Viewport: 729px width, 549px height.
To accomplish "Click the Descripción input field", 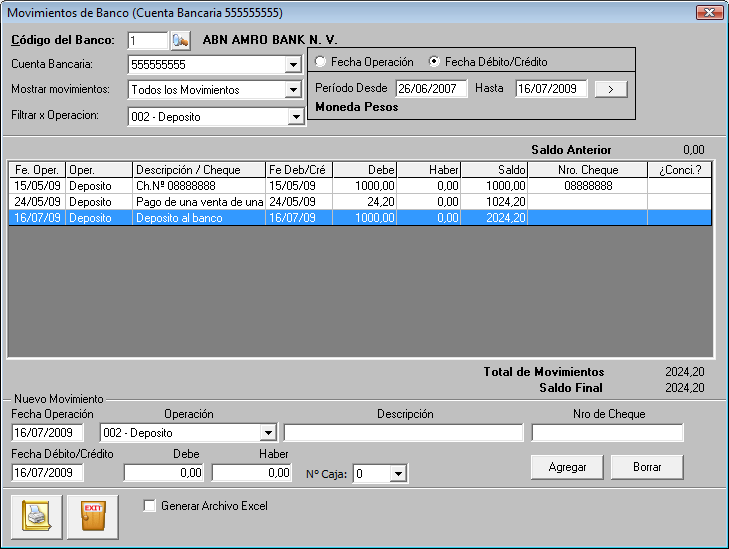I will [x=404, y=433].
